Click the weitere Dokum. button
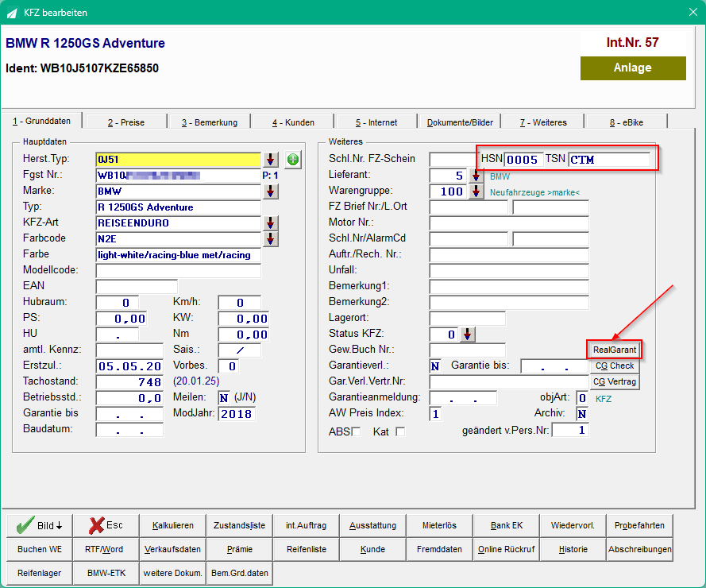The image size is (706, 588). pos(173,573)
